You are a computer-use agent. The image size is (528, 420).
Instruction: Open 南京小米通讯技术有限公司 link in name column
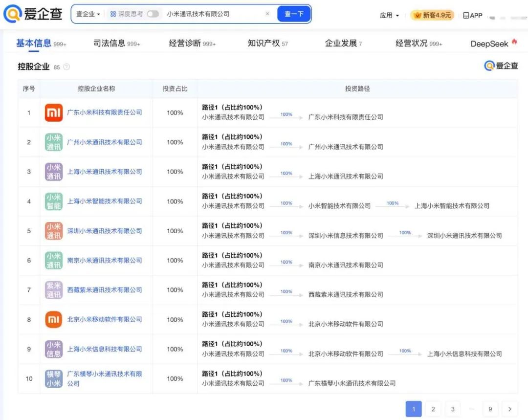pyautogui.click(x=105, y=260)
